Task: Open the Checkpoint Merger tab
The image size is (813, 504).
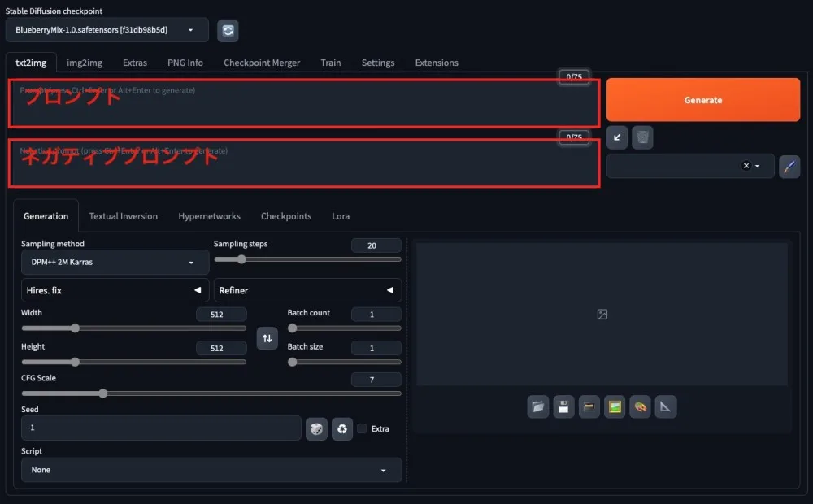Action: 262,63
